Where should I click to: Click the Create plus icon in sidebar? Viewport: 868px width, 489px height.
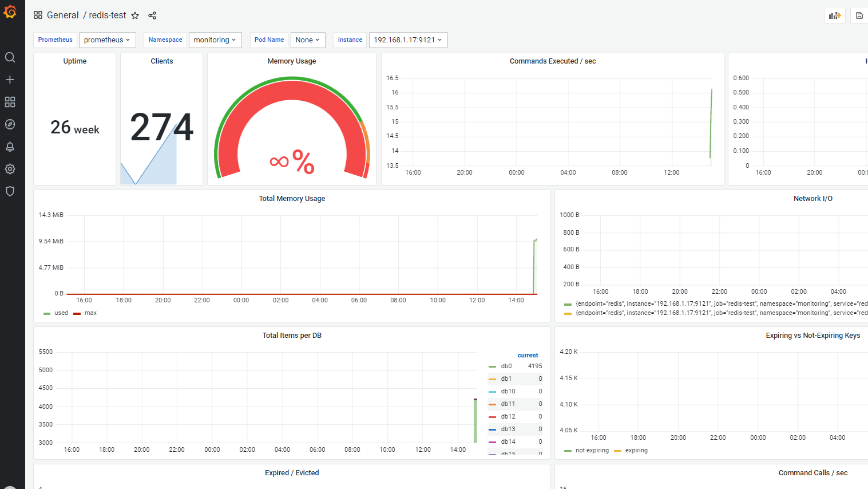(10, 80)
